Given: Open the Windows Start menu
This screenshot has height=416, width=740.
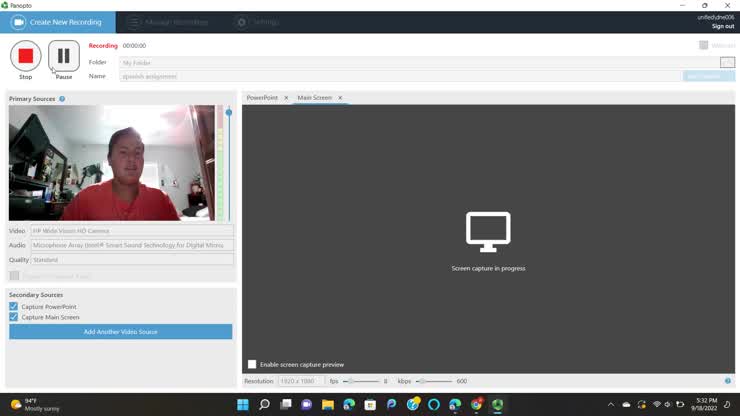Looking at the screenshot, I should [243, 405].
